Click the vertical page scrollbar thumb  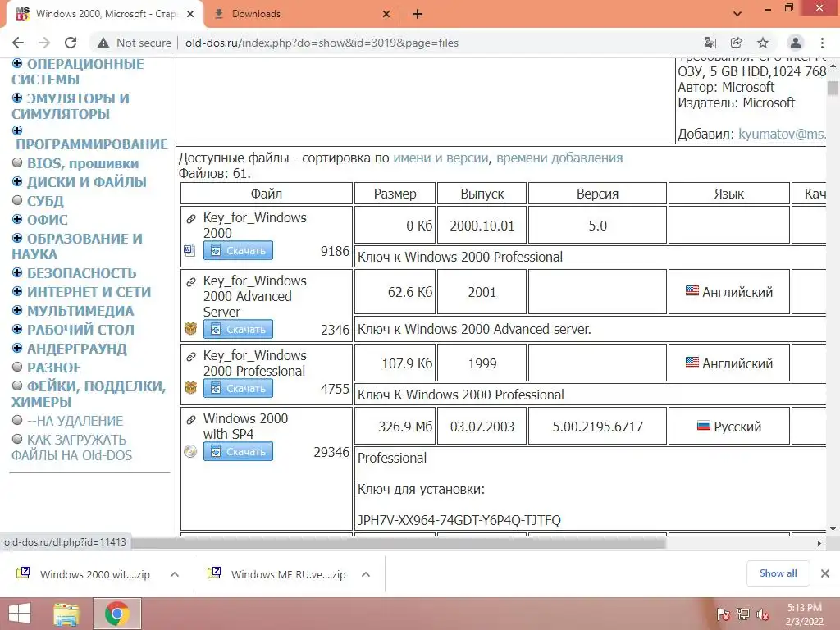[833, 89]
